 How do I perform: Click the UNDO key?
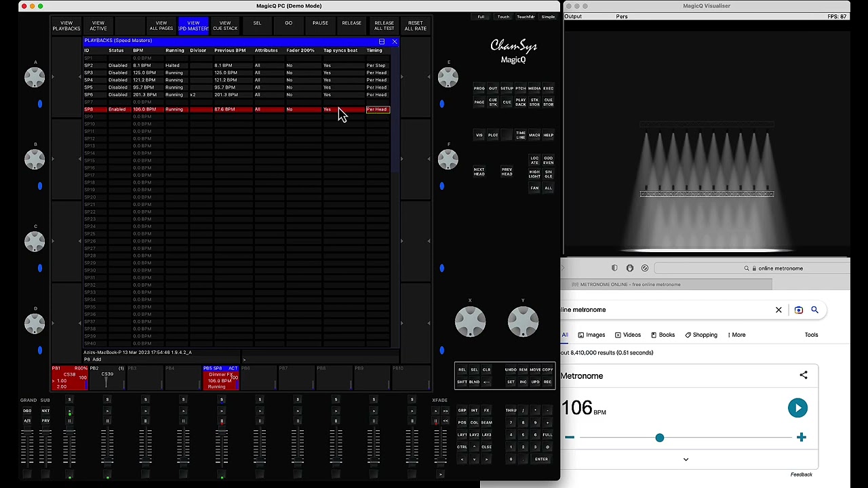pyautogui.click(x=511, y=370)
